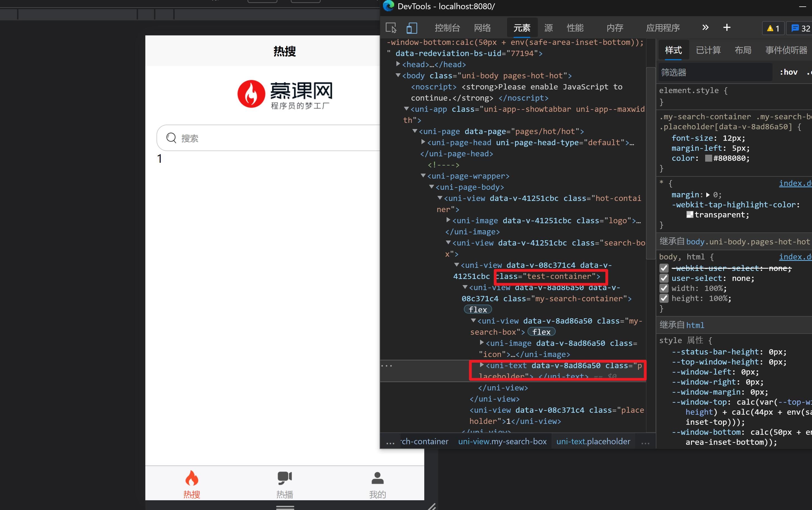Expand the head element node
The image size is (812, 510).
pyautogui.click(x=398, y=64)
